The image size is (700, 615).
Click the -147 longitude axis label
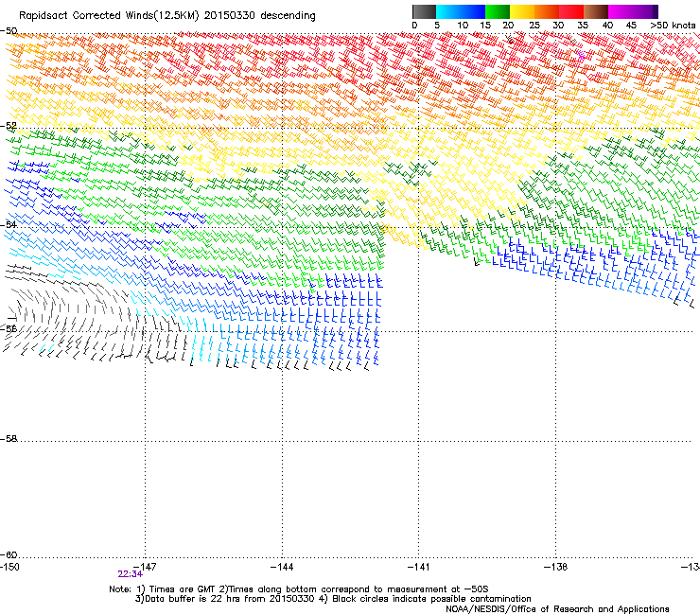click(x=145, y=567)
